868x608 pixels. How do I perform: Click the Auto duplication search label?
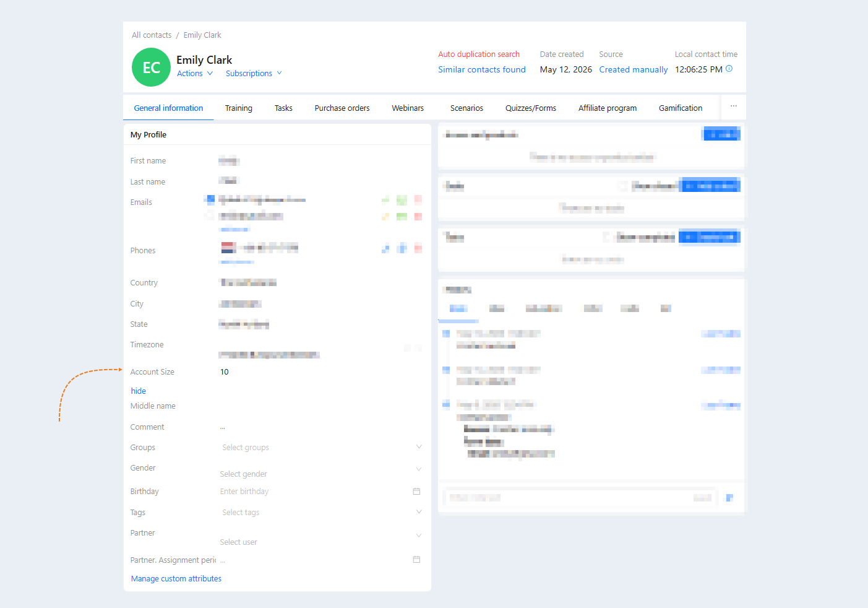(479, 54)
